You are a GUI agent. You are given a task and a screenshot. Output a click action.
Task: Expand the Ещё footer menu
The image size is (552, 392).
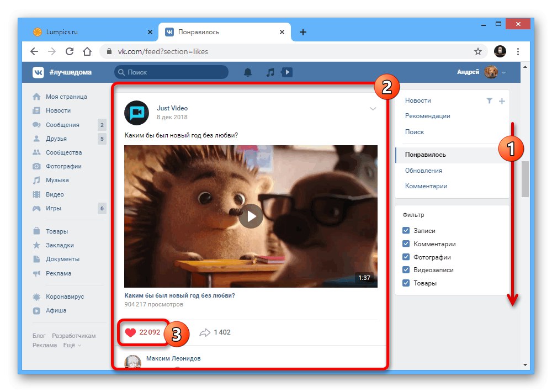(72, 345)
